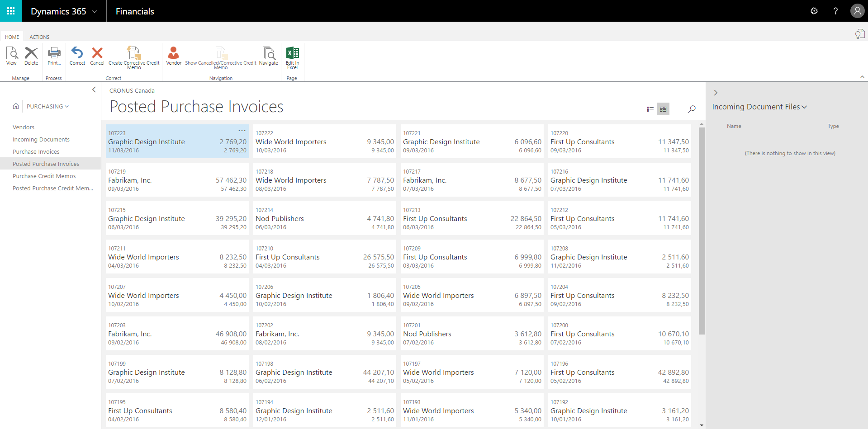The image size is (868, 429).
Task: Select invoice tile 107221 Graphic Design Institute
Action: [472, 141]
